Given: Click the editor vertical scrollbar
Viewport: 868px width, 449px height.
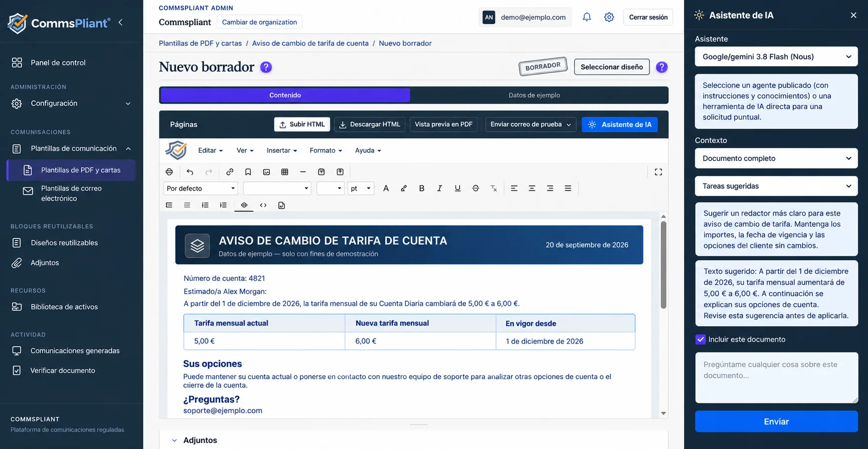Looking at the screenshot, I should point(663,265).
